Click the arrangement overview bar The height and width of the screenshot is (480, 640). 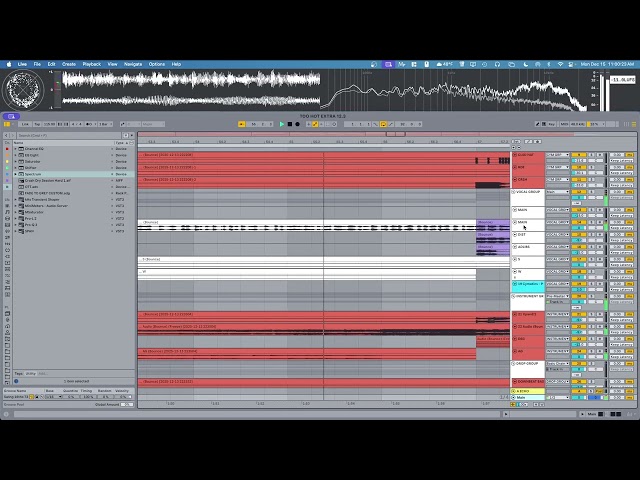tap(387, 134)
